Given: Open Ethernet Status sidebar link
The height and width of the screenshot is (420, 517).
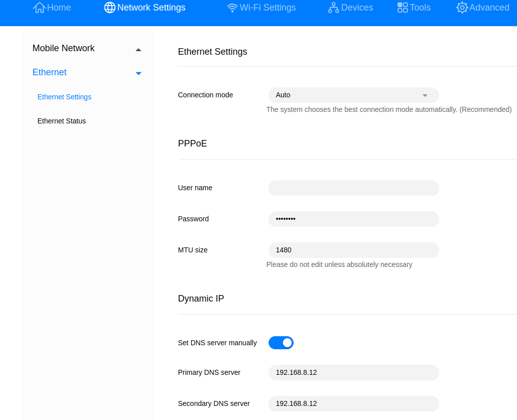Looking at the screenshot, I should [x=62, y=121].
